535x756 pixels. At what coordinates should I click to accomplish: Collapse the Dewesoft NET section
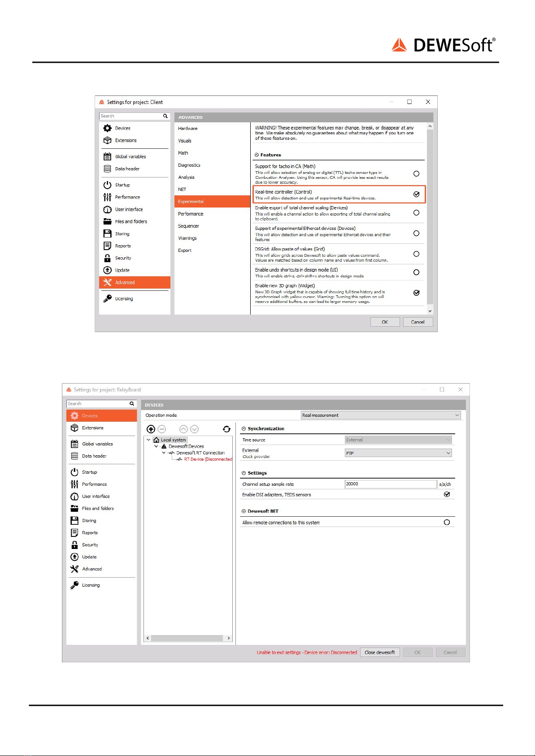tap(244, 511)
